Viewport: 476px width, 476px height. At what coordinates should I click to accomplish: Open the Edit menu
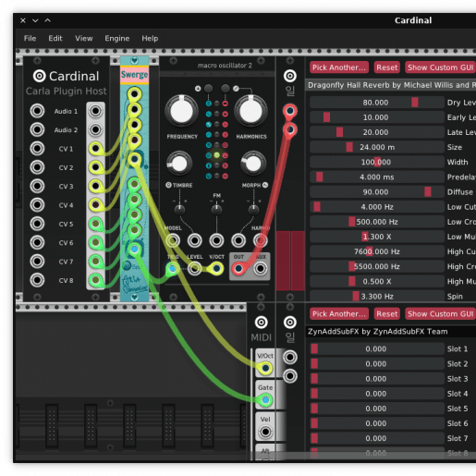[x=55, y=38]
